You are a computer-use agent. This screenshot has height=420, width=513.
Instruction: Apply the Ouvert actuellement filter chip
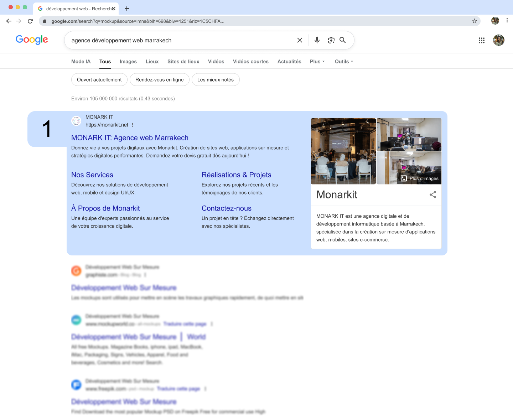[99, 80]
